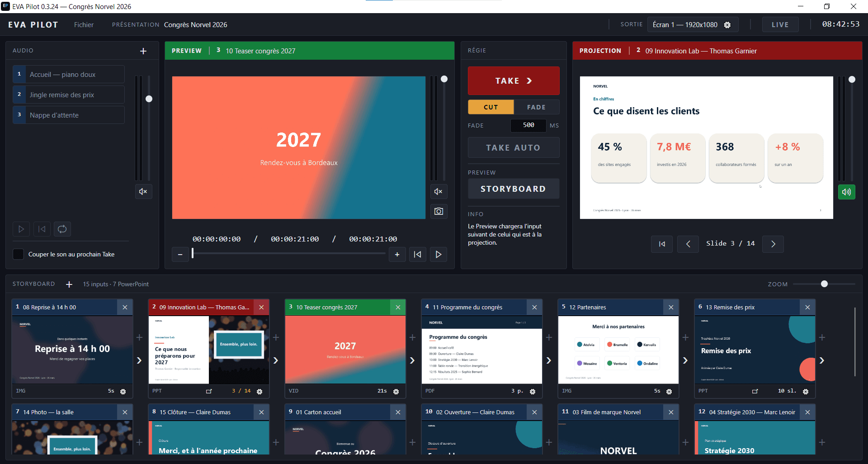Expand chevron right of 10 Teaser card
This screenshot has width=868, height=464.
pos(412,360)
